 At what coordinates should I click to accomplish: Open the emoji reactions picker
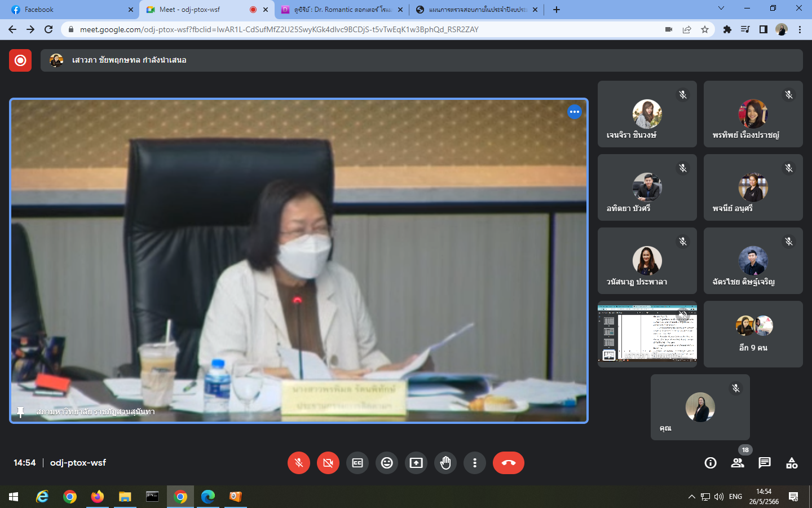(387, 463)
